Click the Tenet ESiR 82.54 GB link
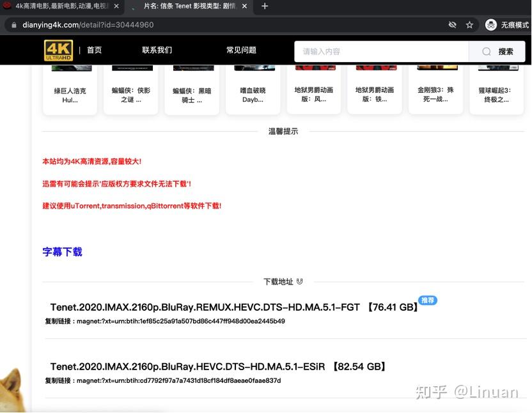This screenshot has height=413, width=532. (218, 366)
